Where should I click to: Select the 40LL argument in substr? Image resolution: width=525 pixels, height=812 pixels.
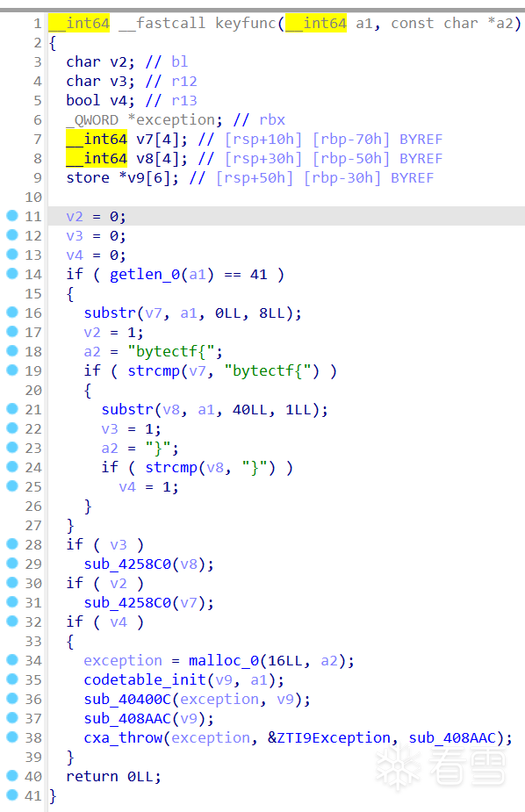[x=249, y=410]
